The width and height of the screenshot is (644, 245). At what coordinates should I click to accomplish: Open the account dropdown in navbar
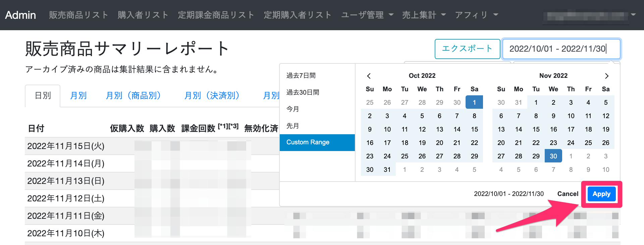coord(590,15)
